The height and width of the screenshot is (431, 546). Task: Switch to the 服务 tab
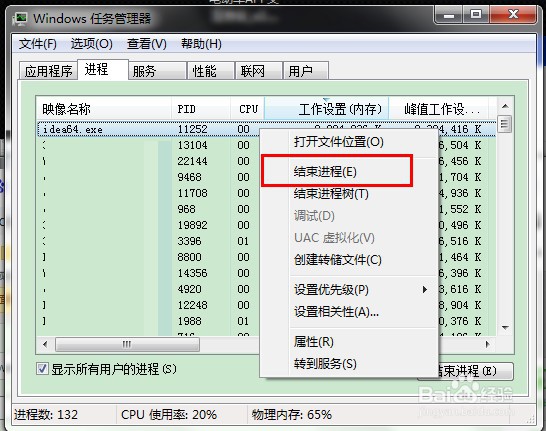(157, 71)
